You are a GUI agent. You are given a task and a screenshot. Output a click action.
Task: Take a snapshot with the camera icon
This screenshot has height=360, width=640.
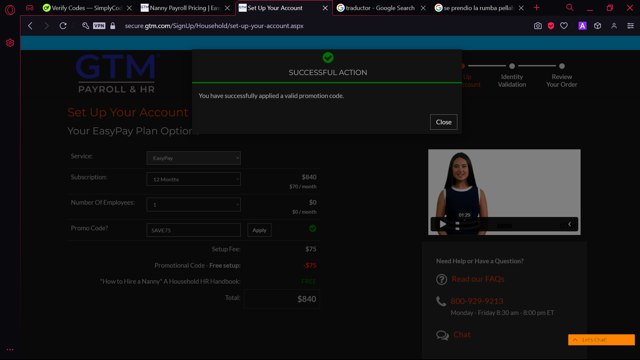[x=538, y=26]
